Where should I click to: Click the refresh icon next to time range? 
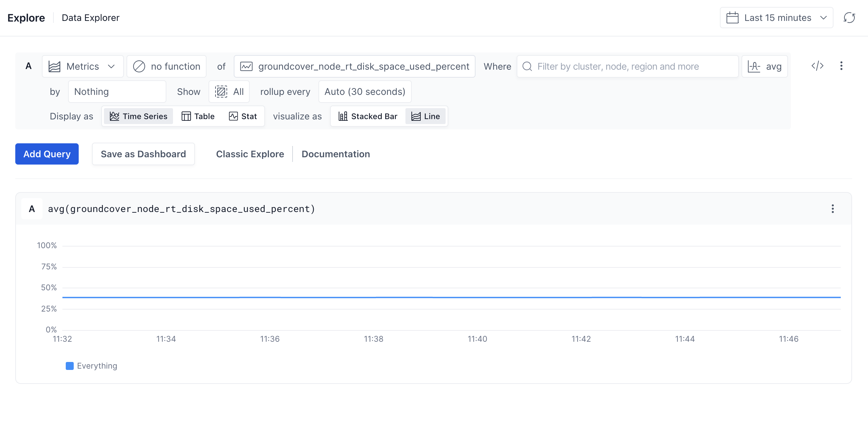[849, 18]
